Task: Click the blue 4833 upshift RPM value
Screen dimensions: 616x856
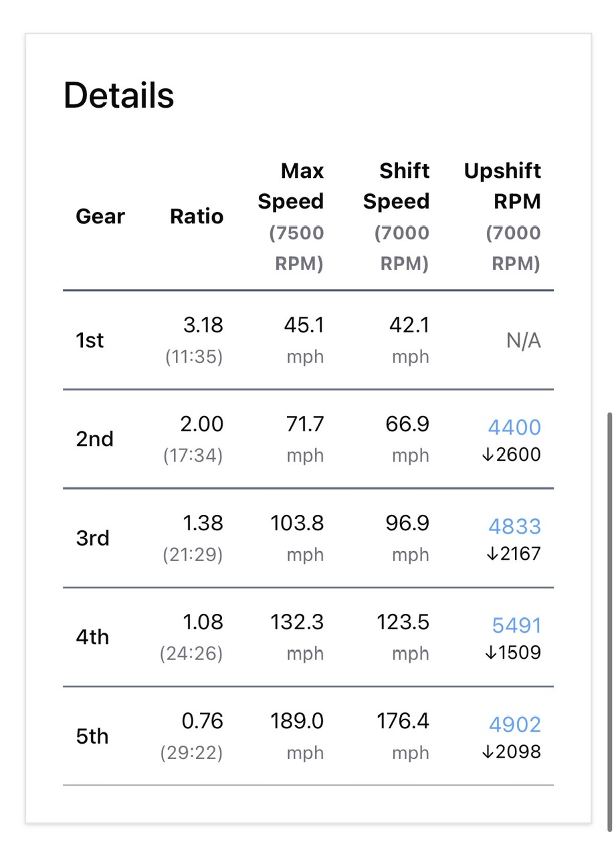Action: click(x=514, y=526)
